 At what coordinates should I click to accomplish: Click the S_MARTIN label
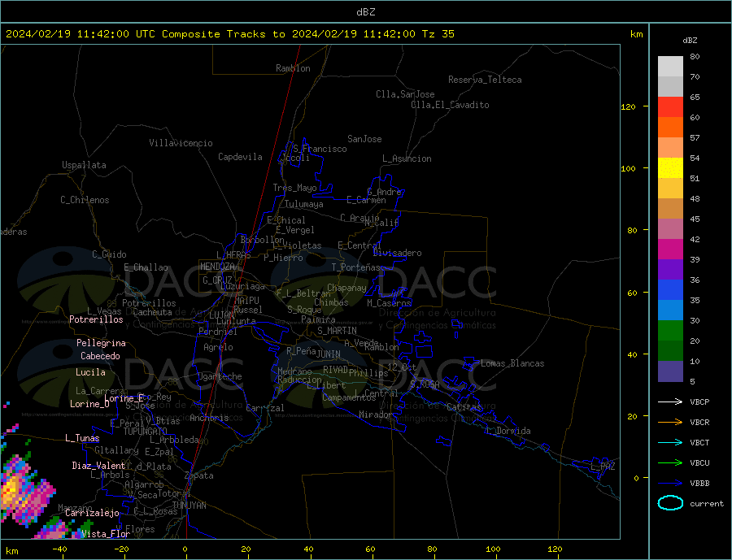337,331
